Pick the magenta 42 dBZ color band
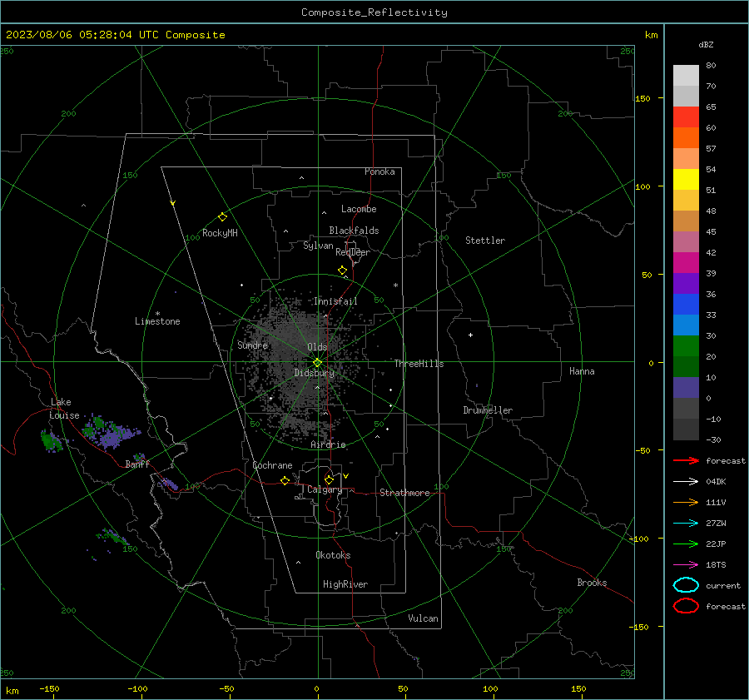The width and height of the screenshot is (749, 700). click(686, 262)
